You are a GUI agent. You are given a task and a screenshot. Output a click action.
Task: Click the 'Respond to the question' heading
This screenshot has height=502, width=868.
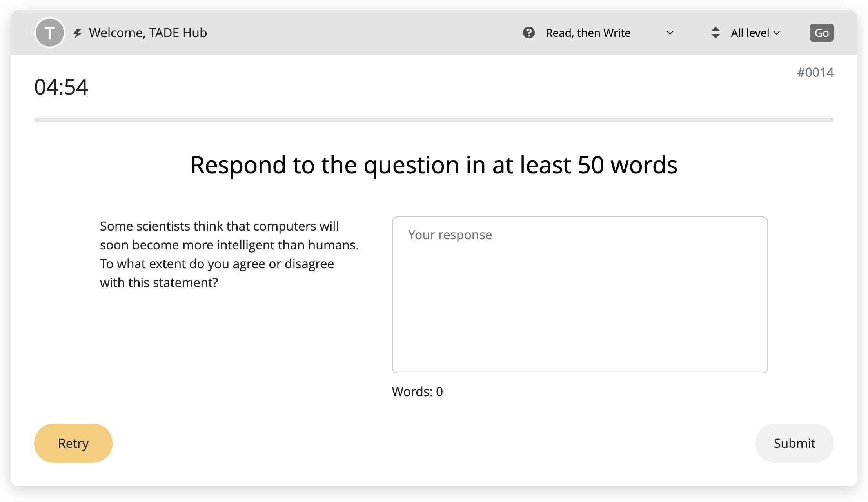pos(434,165)
